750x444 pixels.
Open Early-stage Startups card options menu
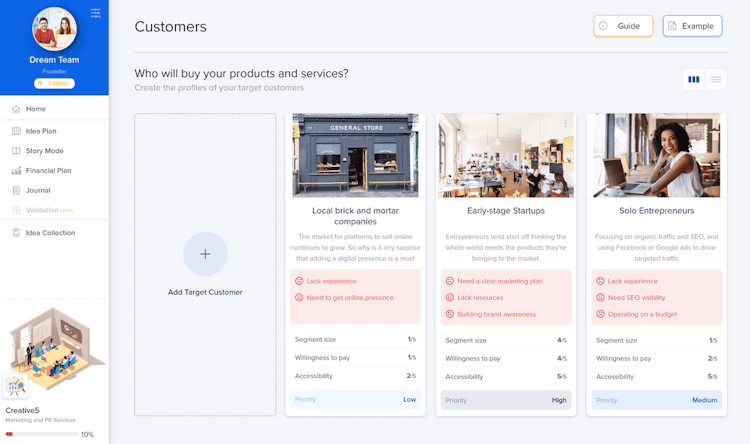(565, 124)
